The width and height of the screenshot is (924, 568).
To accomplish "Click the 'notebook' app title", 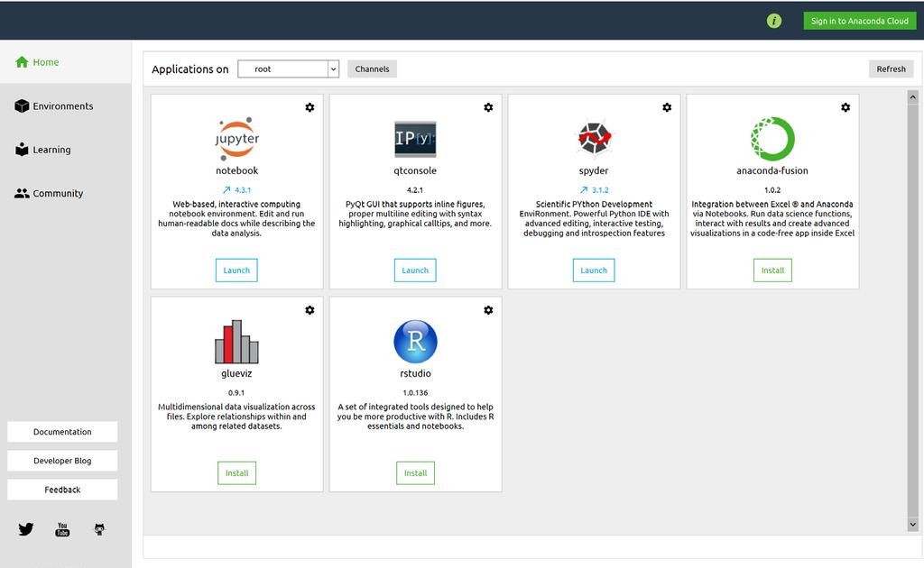I will click(237, 170).
